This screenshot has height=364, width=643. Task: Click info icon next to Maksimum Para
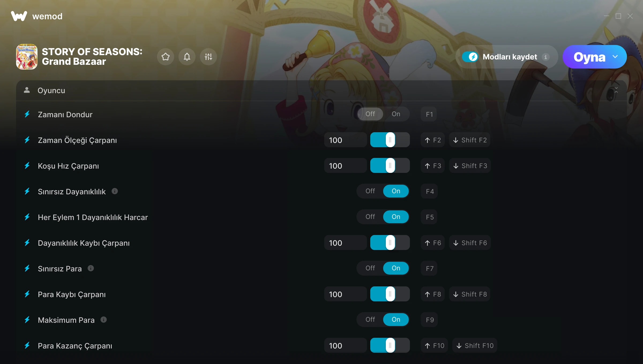click(x=104, y=320)
